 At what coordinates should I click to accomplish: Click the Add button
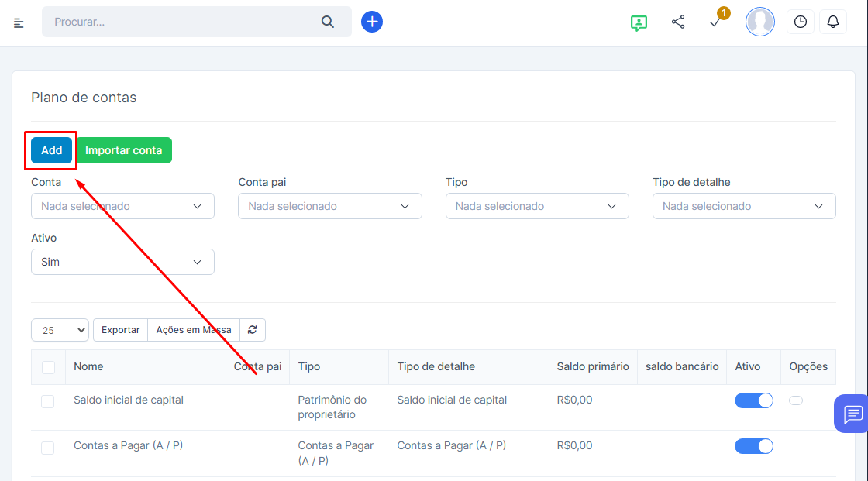click(x=52, y=150)
